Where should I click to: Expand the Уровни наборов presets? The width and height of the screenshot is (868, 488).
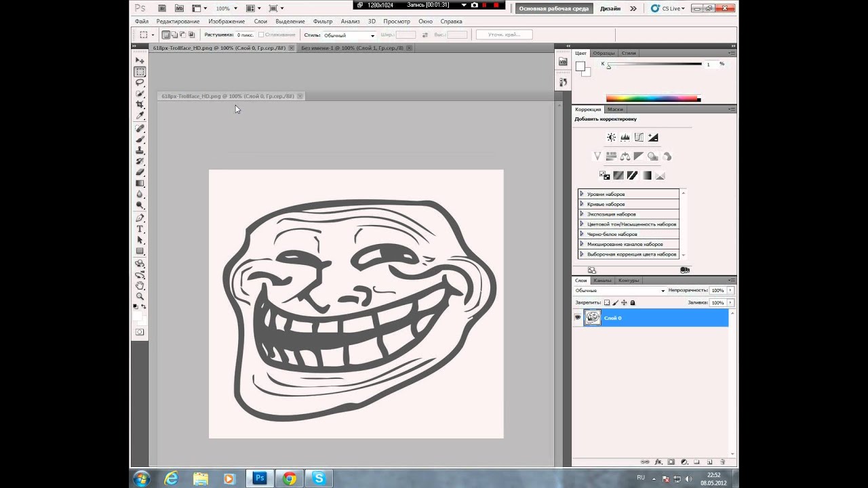coord(581,194)
